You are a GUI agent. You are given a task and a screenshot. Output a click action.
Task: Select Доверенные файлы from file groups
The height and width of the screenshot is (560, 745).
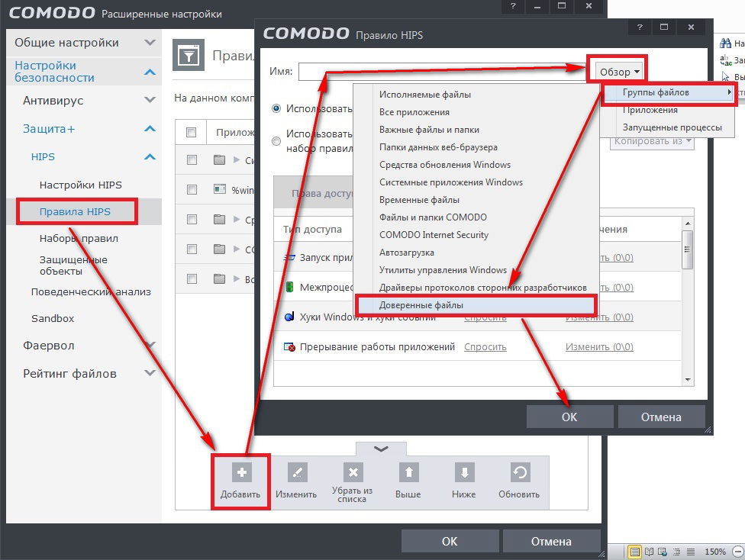point(476,305)
